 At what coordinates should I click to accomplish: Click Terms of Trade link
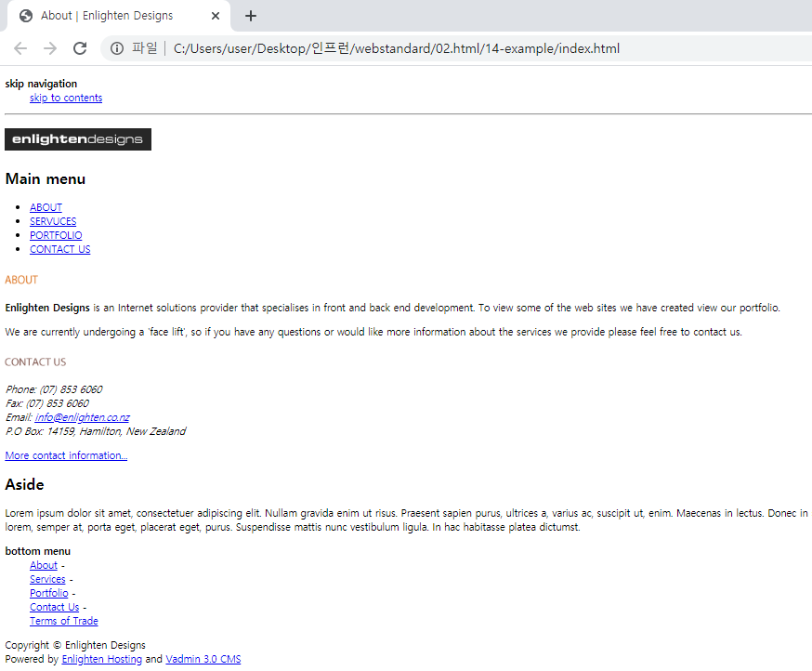point(64,621)
